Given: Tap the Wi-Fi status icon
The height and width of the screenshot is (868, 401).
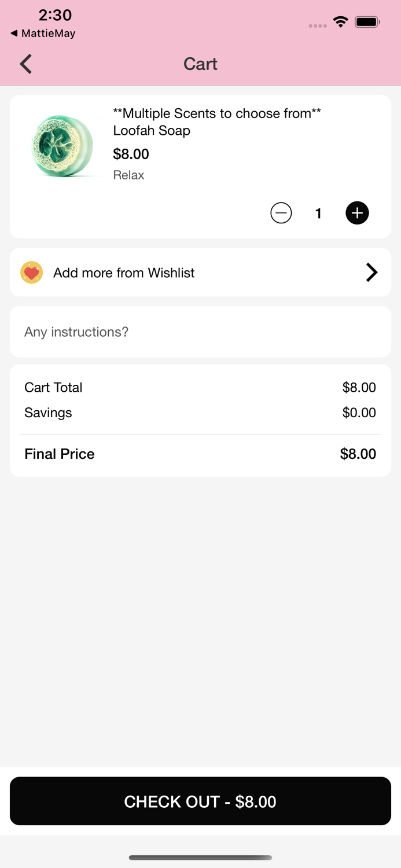Looking at the screenshot, I should pyautogui.click(x=341, y=23).
